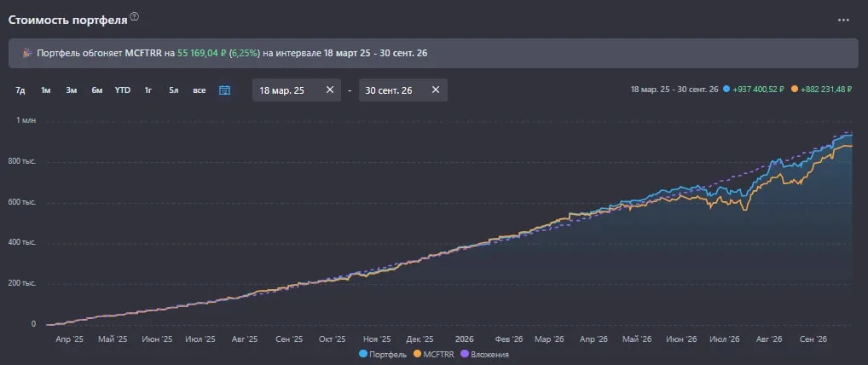Click the 55 169,04 ₽ outperformance amount
Viewport: 868px width, 365px height.
pyautogui.click(x=200, y=53)
